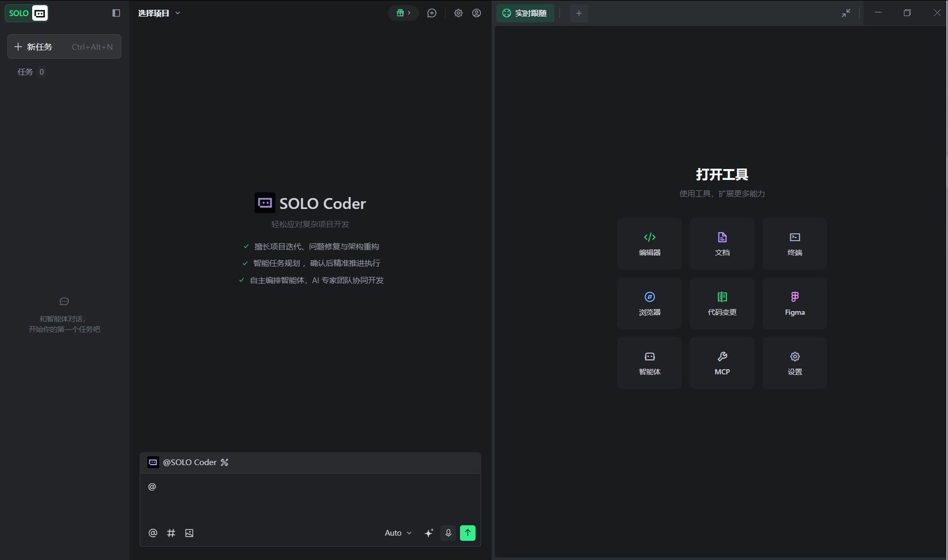Open the user account profile icon
This screenshot has width=948, height=560.
[477, 13]
